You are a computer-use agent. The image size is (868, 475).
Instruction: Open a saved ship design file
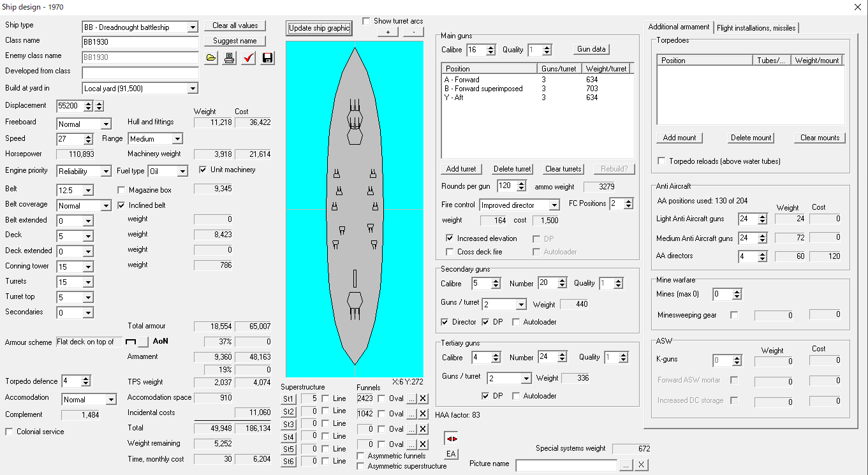[211, 58]
